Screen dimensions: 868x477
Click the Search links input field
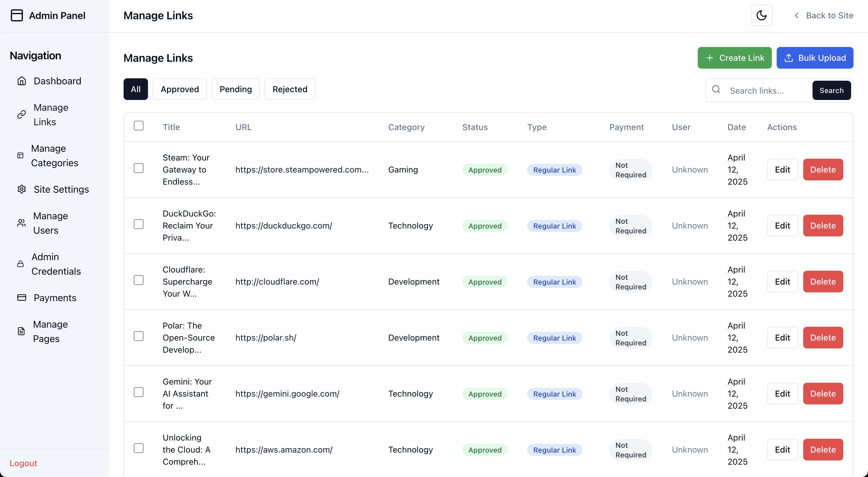768,91
